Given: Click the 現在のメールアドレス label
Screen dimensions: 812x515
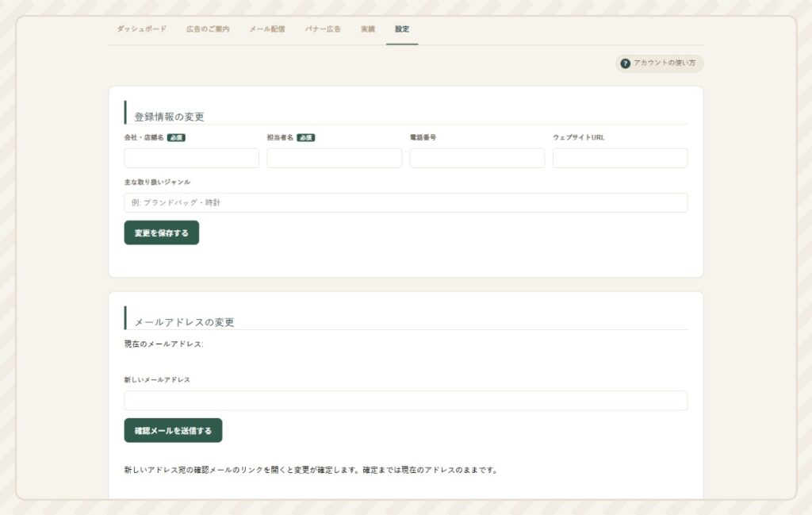Looking at the screenshot, I should point(163,344).
